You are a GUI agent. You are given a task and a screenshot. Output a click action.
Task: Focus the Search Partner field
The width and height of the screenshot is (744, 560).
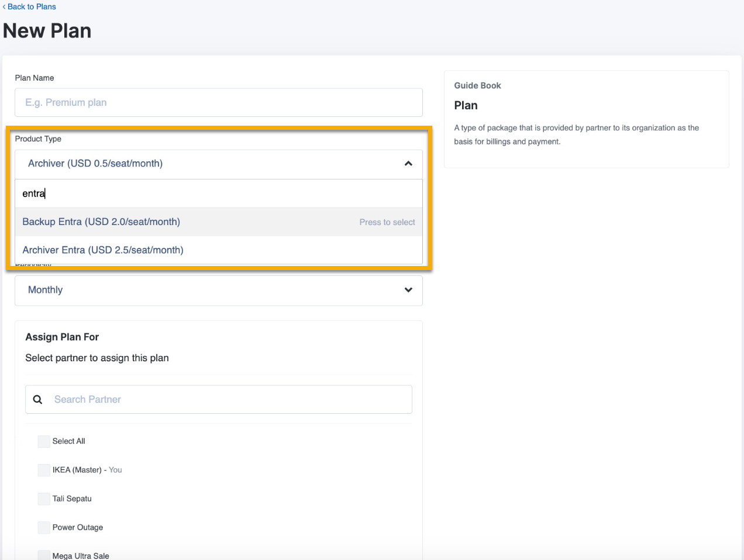point(228,399)
